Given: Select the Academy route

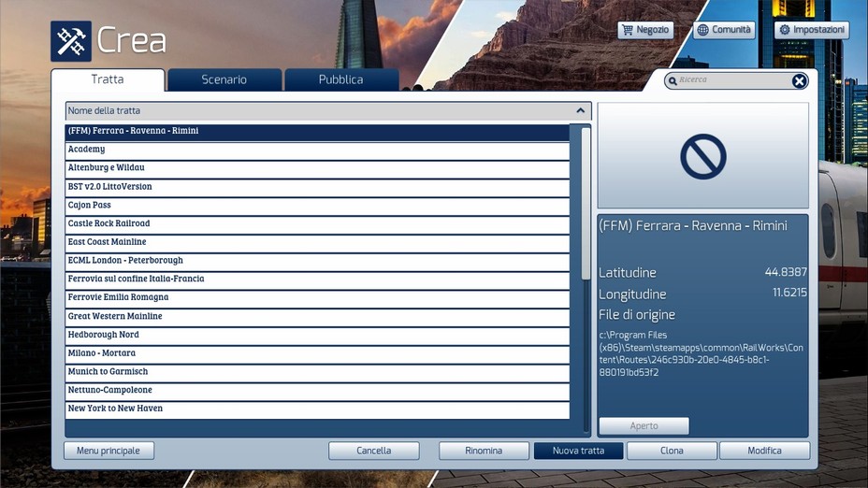Looking at the screenshot, I should [317, 150].
